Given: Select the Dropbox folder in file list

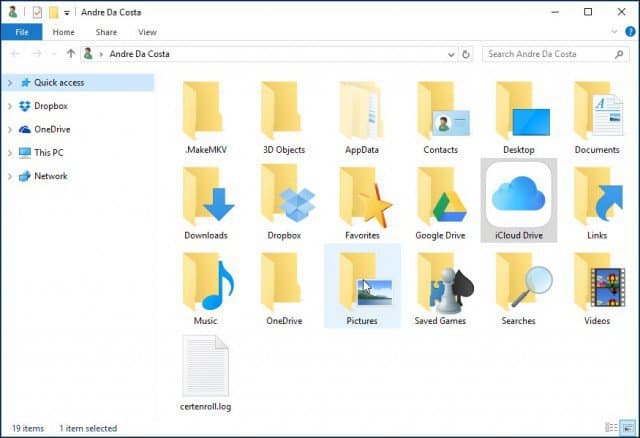Looking at the screenshot, I should (x=284, y=203).
